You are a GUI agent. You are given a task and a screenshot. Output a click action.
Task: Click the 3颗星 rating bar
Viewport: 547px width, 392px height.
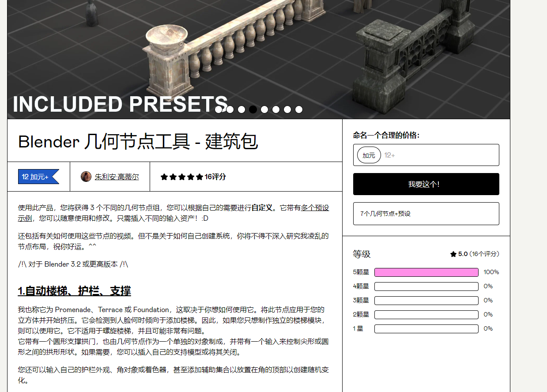[426, 301]
